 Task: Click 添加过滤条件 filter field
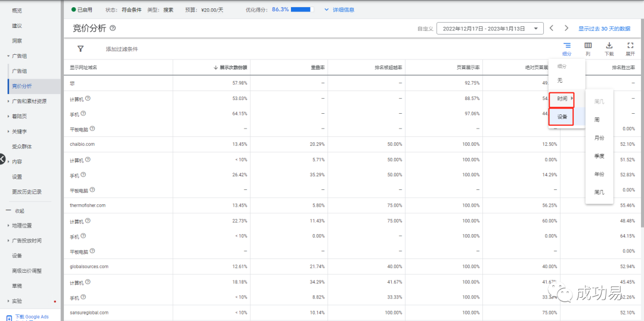(x=122, y=49)
